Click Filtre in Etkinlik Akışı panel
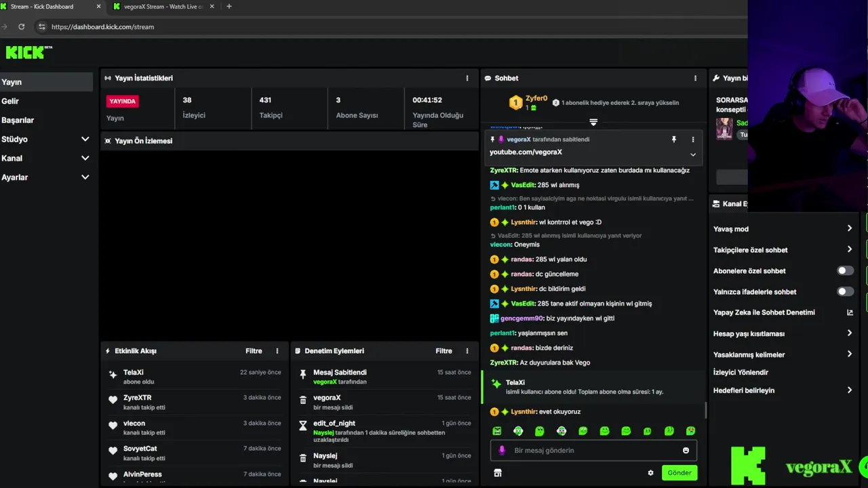This screenshot has height=488, width=868. (x=254, y=351)
